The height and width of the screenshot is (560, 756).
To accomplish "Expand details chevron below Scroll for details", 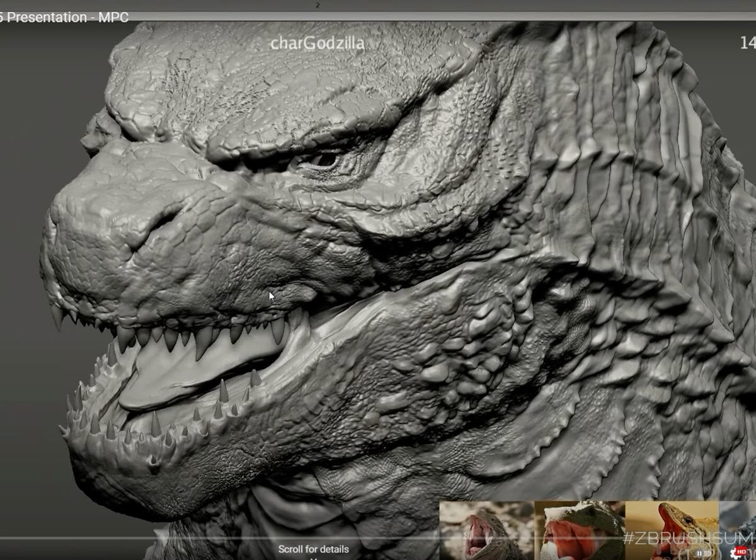I will pyautogui.click(x=313, y=558).
